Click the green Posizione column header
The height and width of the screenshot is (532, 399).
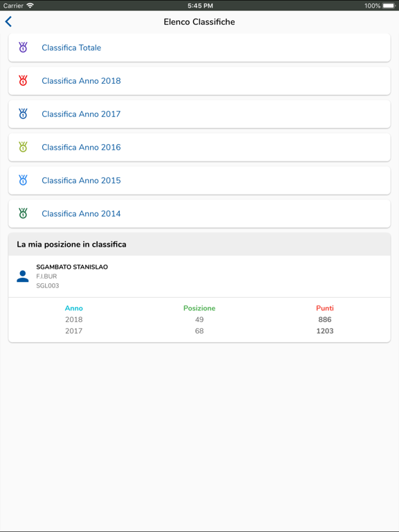pyautogui.click(x=199, y=308)
